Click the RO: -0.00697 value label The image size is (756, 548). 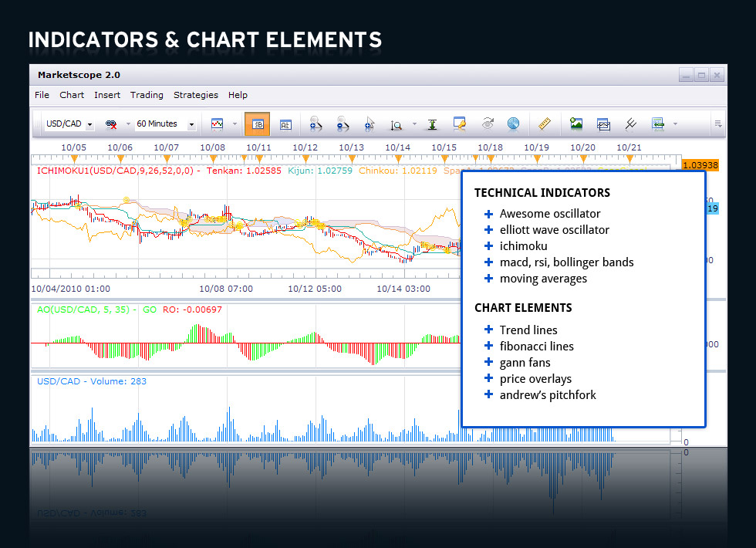[x=192, y=310]
